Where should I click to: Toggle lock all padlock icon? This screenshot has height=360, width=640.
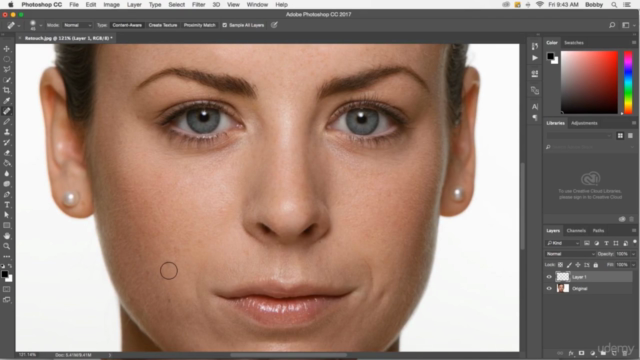[596, 265]
